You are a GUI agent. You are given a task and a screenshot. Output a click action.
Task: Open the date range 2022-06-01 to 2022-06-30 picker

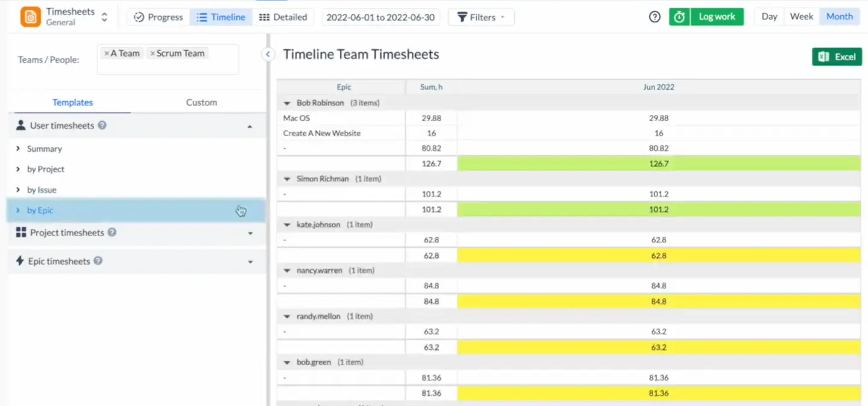pos(380,17)
